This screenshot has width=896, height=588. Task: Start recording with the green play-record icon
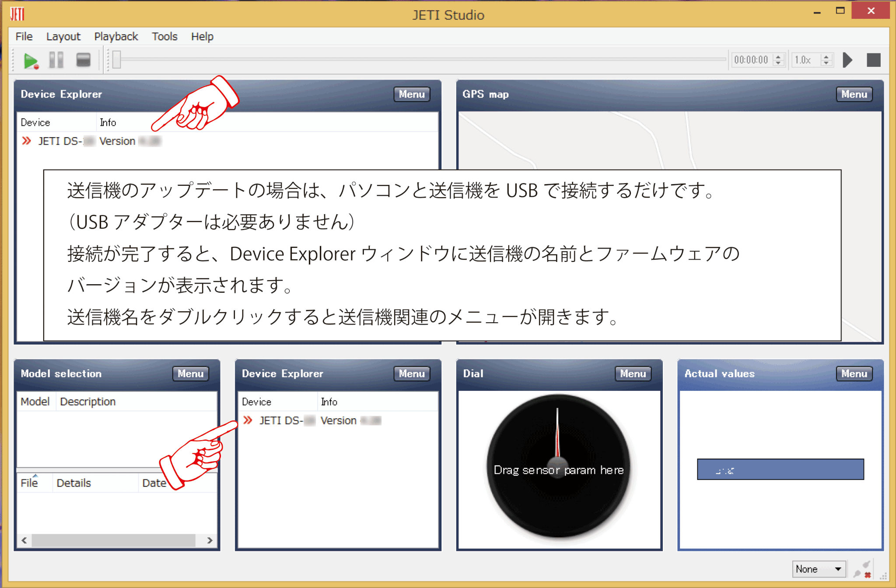[31, 60]
